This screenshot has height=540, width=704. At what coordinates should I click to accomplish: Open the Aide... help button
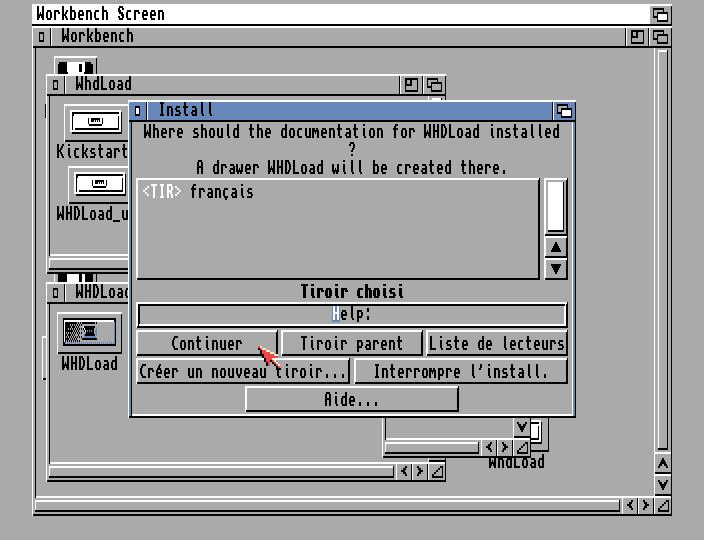click(352, 399)
